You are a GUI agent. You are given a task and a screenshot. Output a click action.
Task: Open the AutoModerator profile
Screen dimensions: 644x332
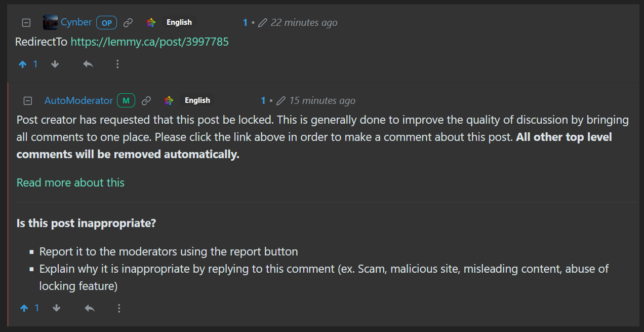(x=78, y=101)
